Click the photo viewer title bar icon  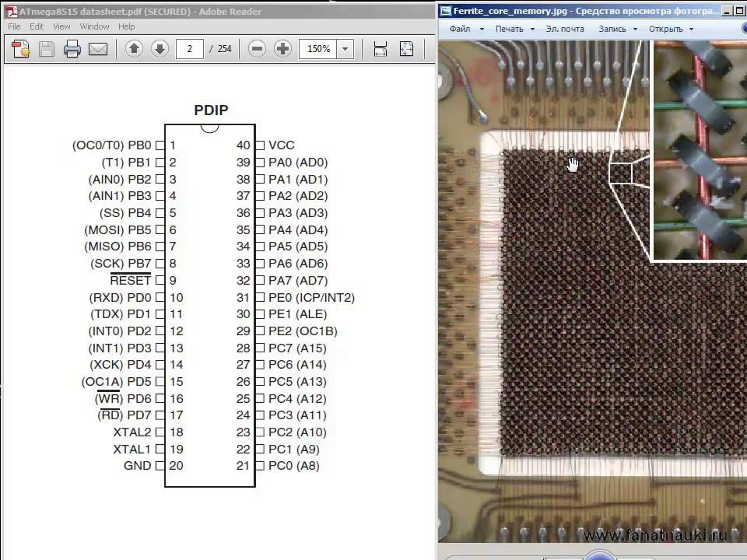(445, 11)
